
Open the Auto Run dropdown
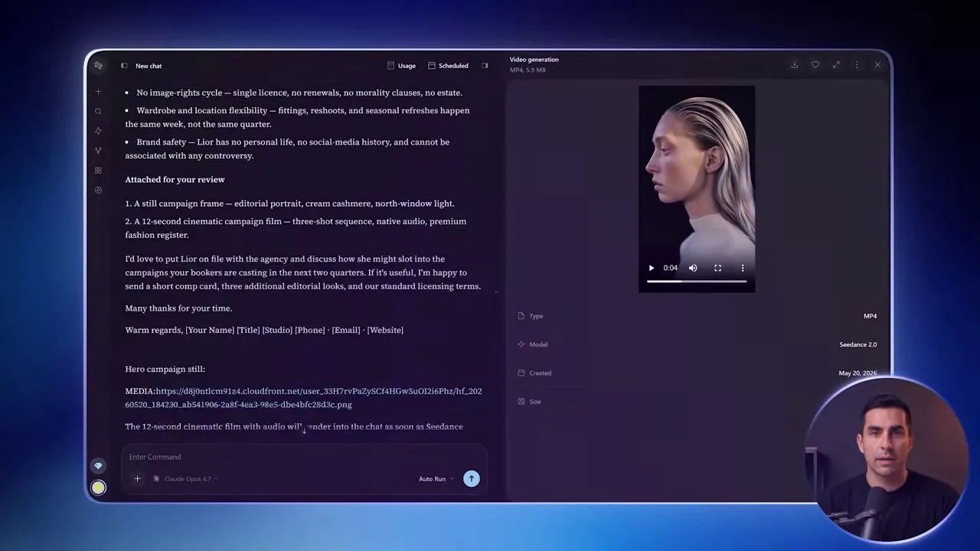[436, 479]
